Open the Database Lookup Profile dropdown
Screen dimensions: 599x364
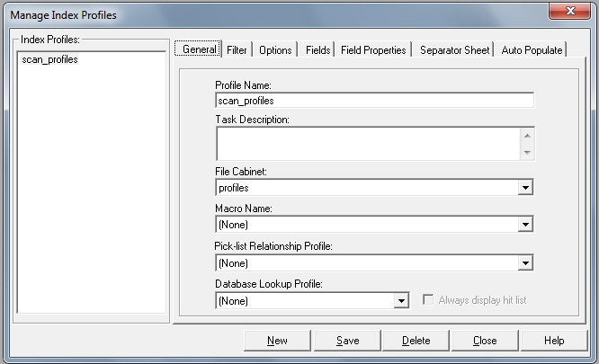coord(401,301)
